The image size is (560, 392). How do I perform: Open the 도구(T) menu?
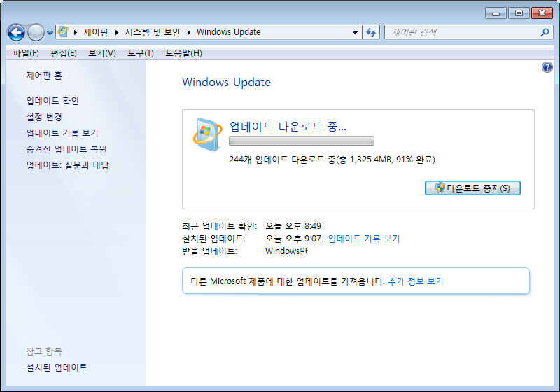coord(140,54)
